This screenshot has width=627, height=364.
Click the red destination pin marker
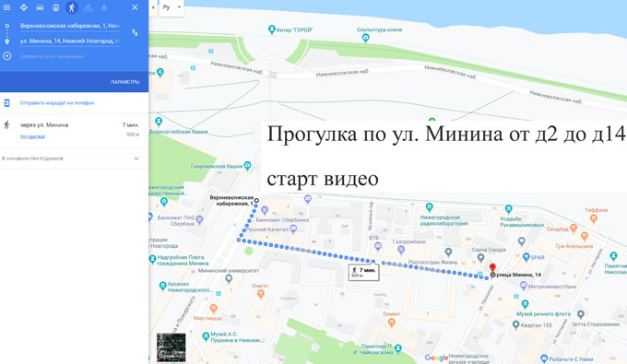click(x=492, y=268)
